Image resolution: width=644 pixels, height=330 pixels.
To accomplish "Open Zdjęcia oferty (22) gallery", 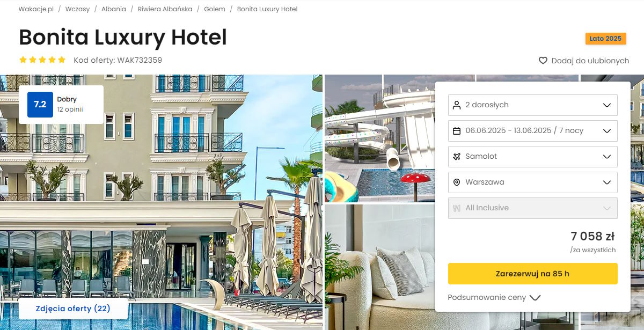I will tap(73, 309).
